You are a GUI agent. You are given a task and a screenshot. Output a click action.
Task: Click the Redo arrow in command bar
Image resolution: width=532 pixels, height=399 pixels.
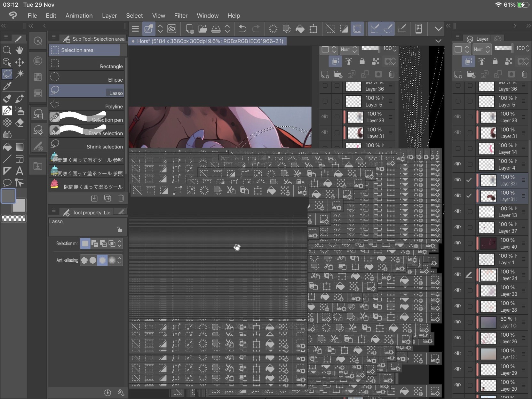pyautogui.click(x=256, y=29)
